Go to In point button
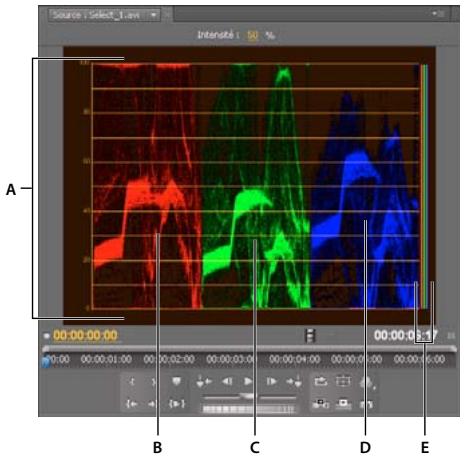Viewport: 464px width, 457px height. (132, 404)
